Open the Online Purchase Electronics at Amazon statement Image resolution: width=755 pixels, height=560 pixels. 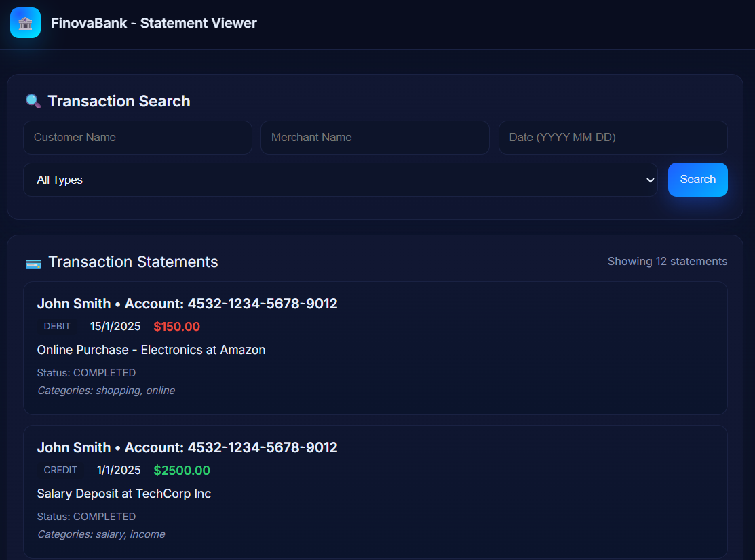click(151, 350)
